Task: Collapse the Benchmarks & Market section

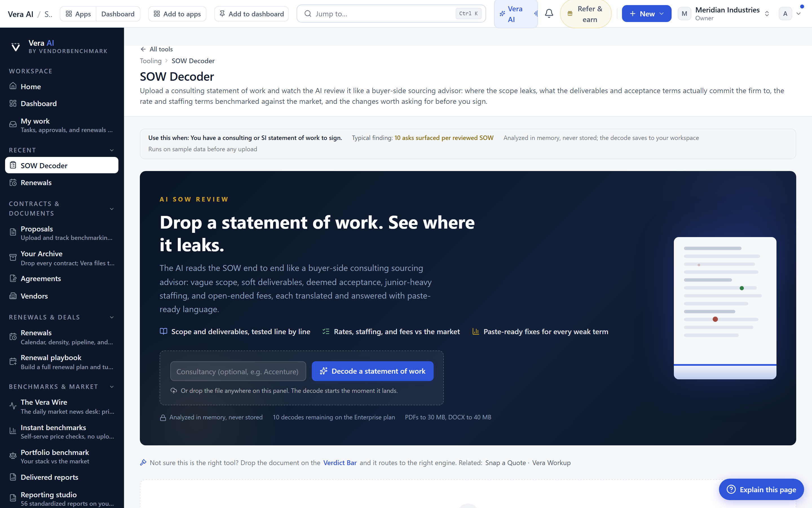Action: click(112, 387)
